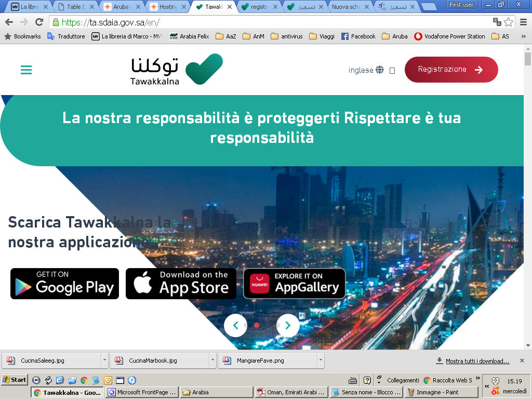
Task: Click the on-screen keyboard icon in taskbar
Action: pos(353,380)
